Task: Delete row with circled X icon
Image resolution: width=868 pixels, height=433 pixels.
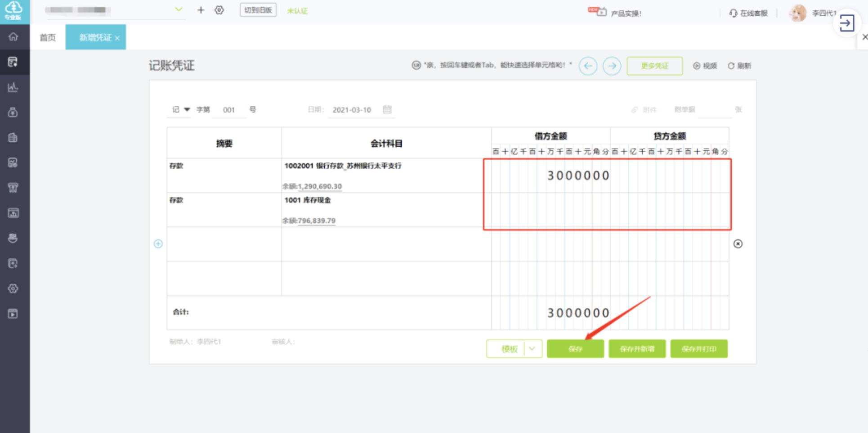Action: pos(738,244)
